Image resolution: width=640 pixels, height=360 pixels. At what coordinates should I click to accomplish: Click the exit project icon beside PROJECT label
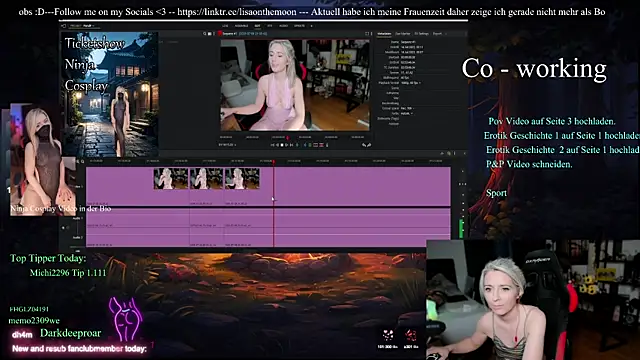click(63, 26)
